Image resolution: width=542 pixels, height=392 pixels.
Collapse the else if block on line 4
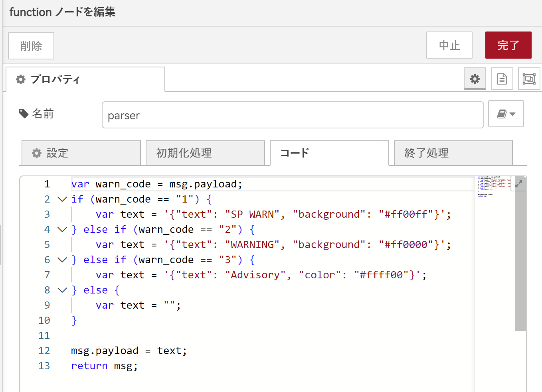coord(62,229)
